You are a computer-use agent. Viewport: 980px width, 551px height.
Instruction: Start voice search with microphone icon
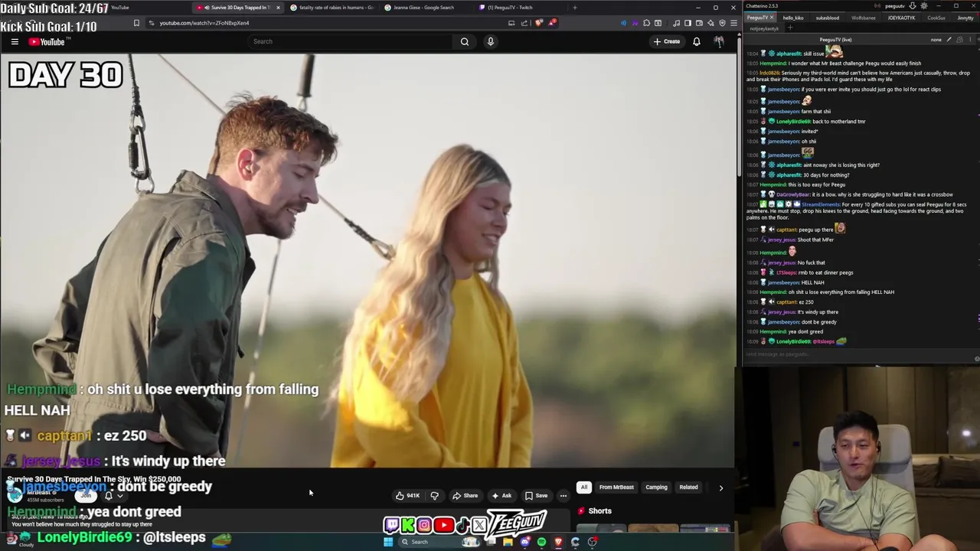coord(491,41)
